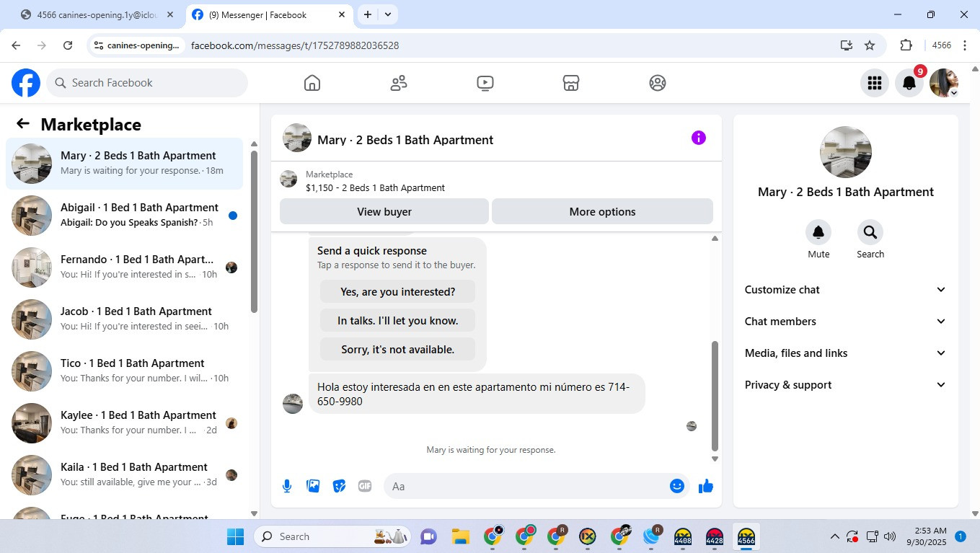
Task: Click the chat messages scrollbar thumb
Action: tap(715, 395)
